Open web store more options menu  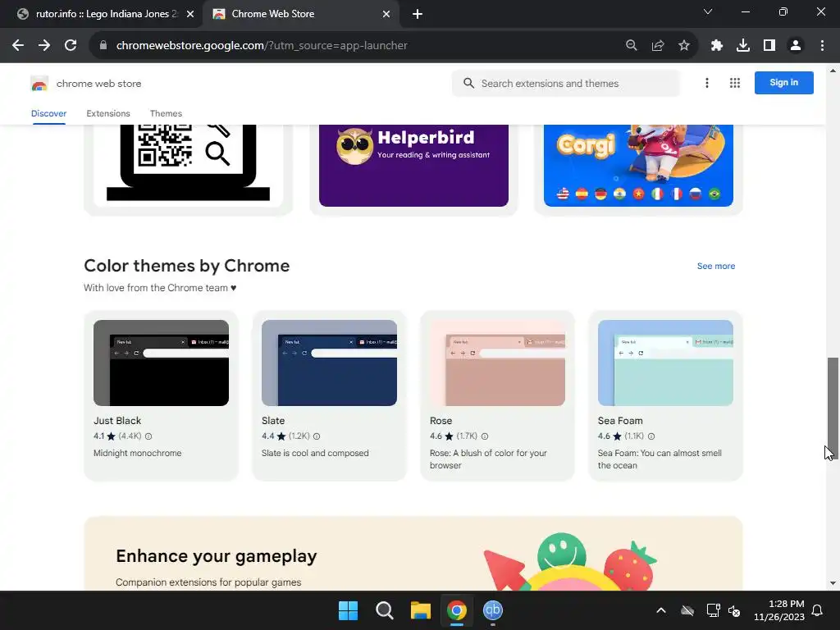(x=707, y=83)
